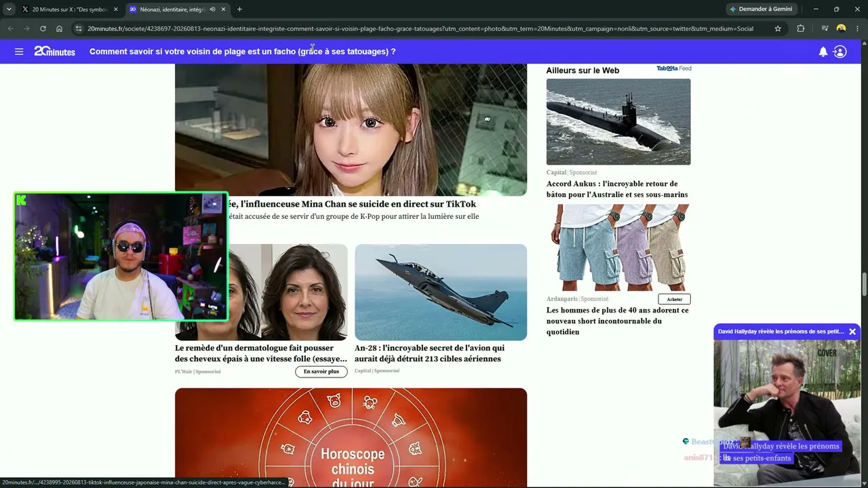Click the Mina Chan article subtitle text
868x488 pixels.
click(x=353, y=217)
